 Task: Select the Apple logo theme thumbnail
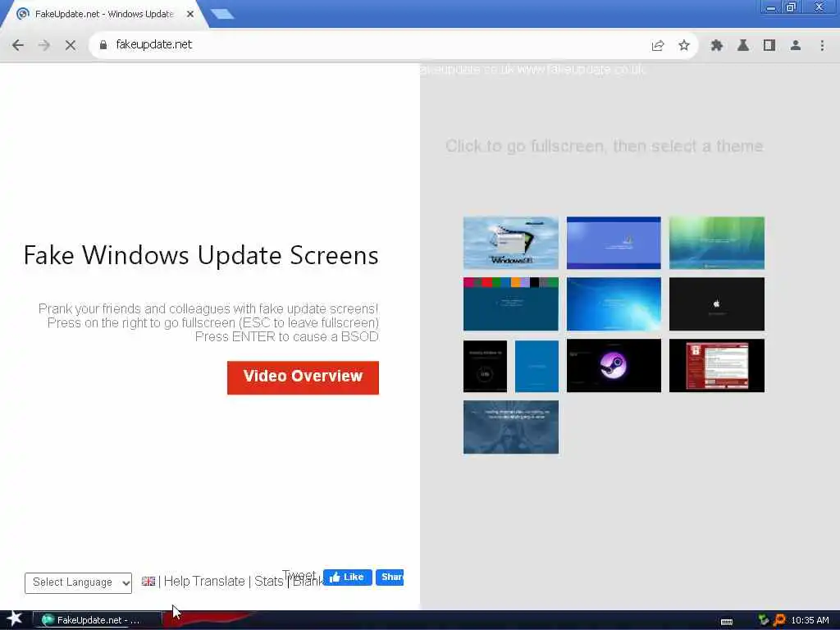pyautogui.click(x=717, y=304)
